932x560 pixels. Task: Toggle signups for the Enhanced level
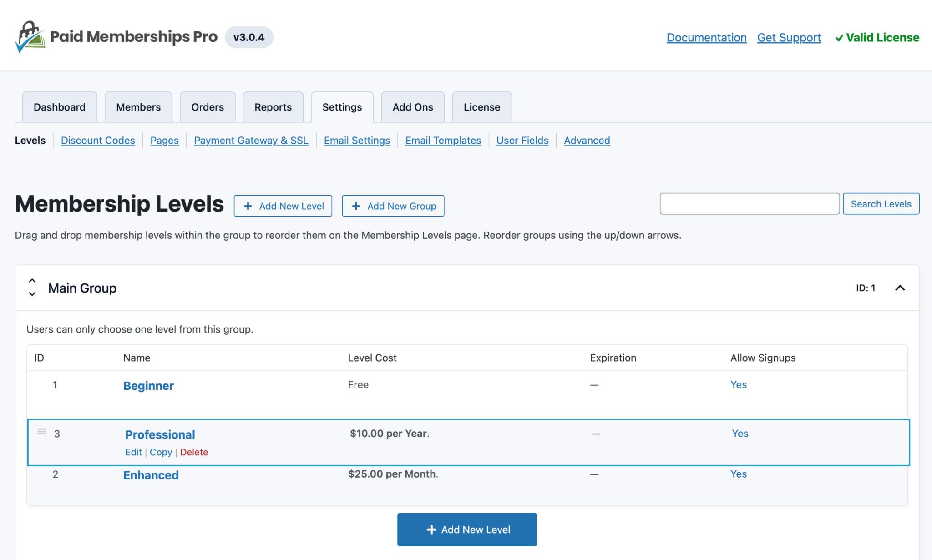point(738,474)
